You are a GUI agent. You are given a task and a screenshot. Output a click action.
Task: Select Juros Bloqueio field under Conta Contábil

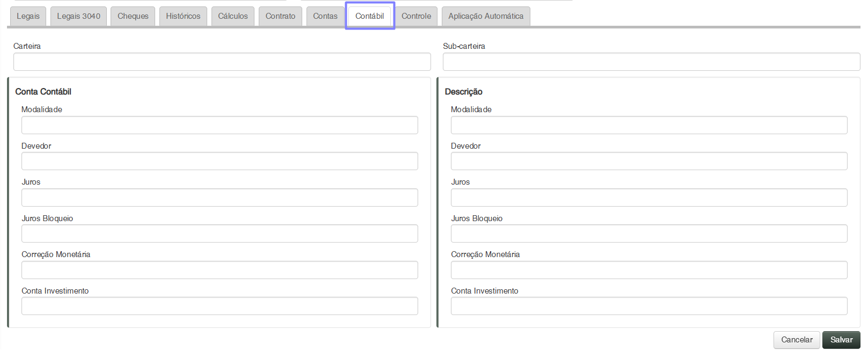pos(220,233)
